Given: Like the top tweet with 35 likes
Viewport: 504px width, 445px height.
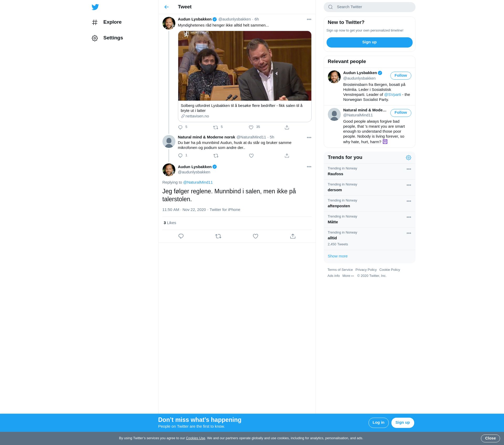Looking at the screenshot, I should 251,127.
